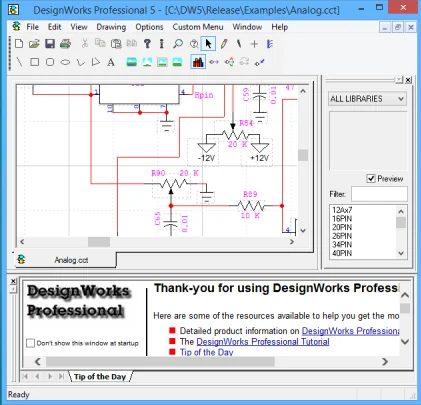Open the View menu

[79, 27]
